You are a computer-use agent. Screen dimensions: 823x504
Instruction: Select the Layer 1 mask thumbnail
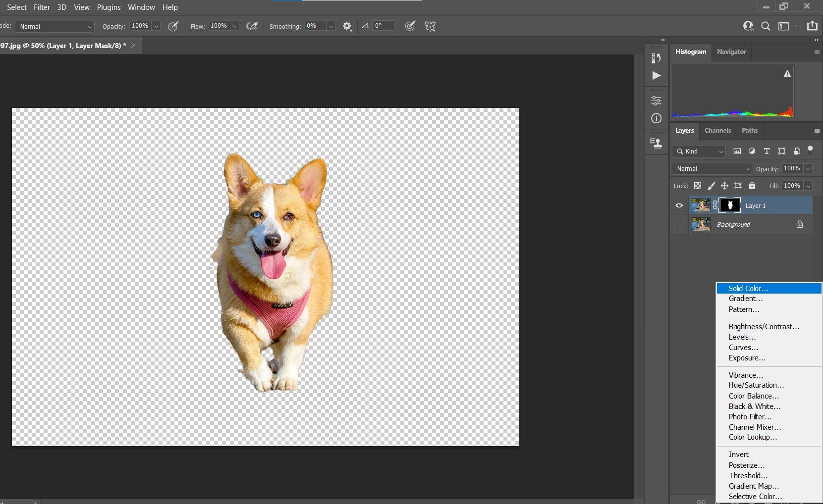coord(730,205)
